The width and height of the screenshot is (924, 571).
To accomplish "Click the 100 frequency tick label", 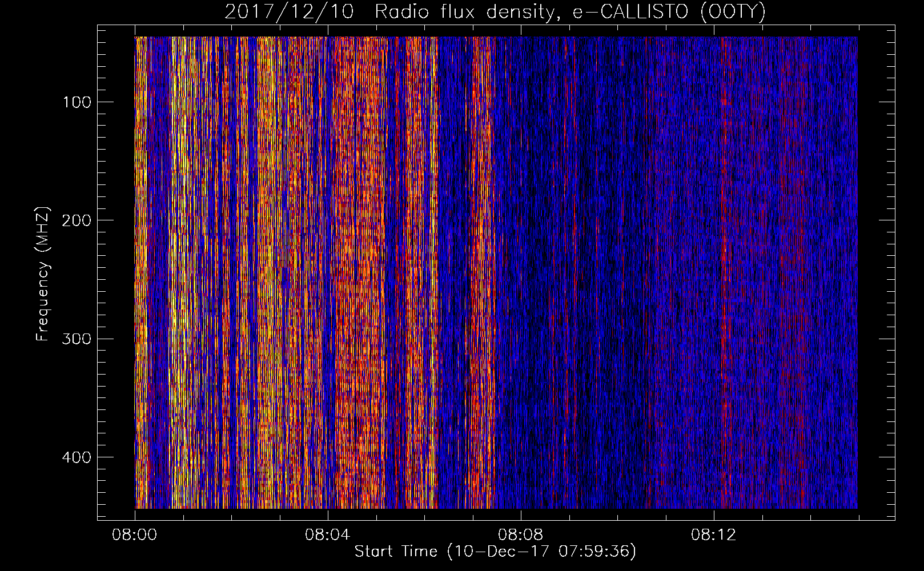I will coord(76,102).
